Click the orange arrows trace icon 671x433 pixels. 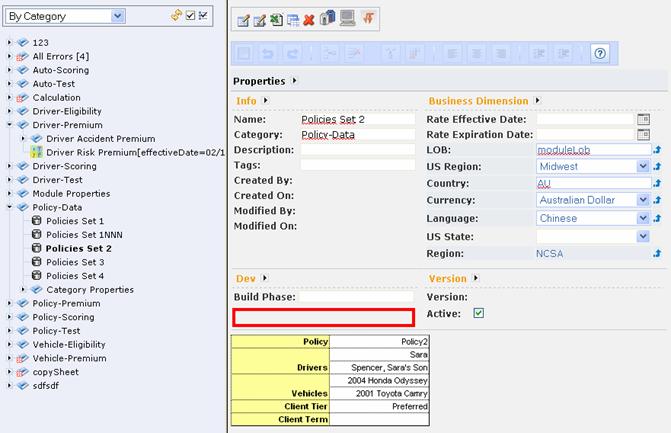(368, 18)
